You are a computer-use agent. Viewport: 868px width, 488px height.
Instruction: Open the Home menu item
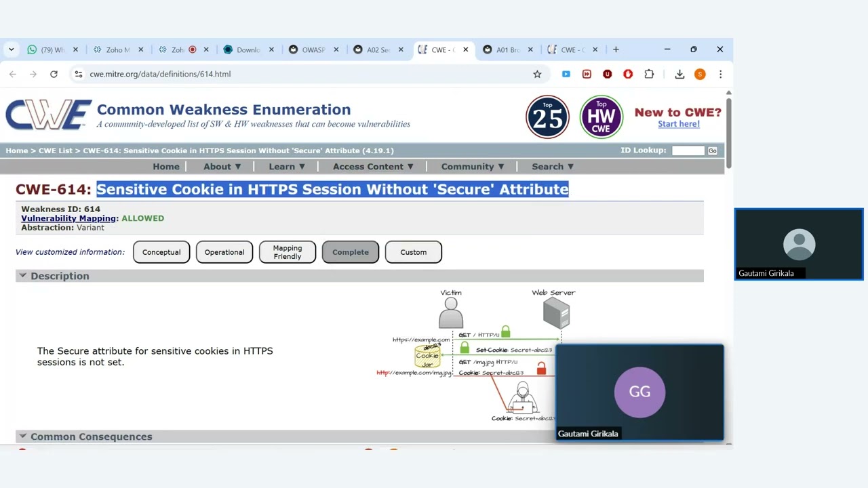click(166, 166)
